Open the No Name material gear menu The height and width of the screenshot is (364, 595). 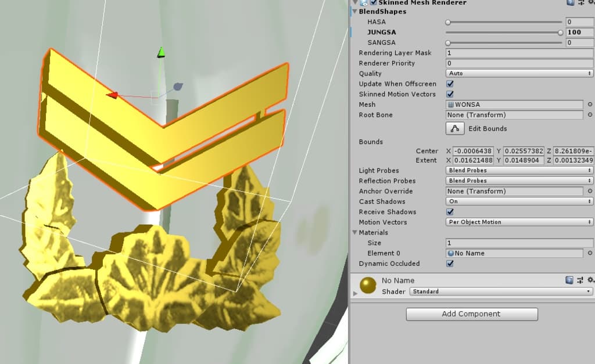pos(590,280)
